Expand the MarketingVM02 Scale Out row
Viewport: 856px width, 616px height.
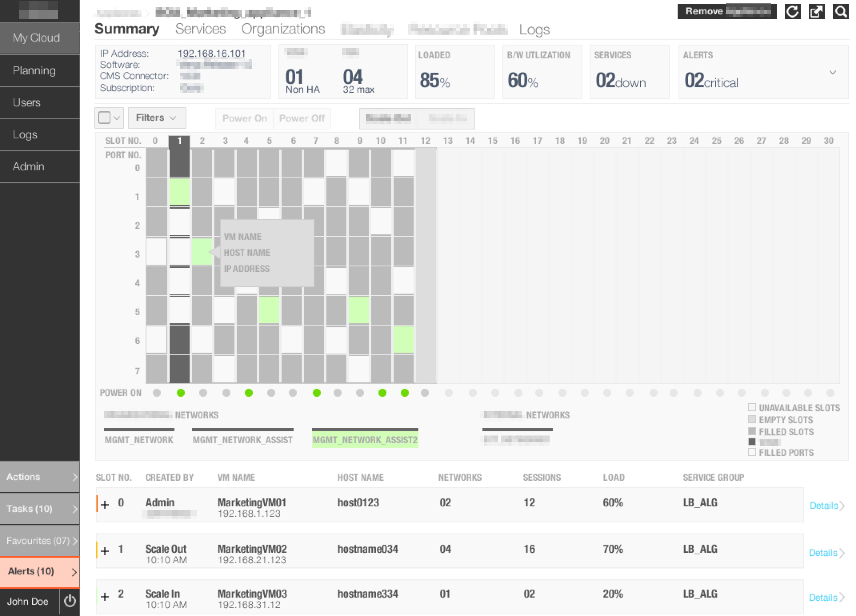point(104,550)
